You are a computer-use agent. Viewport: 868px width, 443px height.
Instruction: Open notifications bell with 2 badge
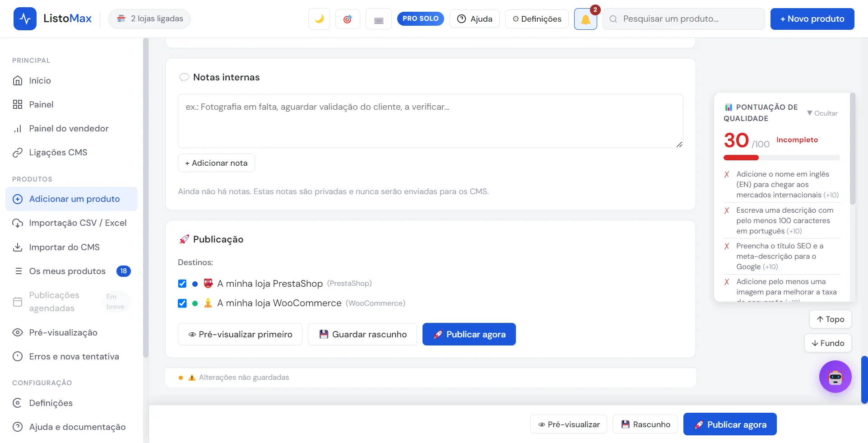click(x=585, y=19)
